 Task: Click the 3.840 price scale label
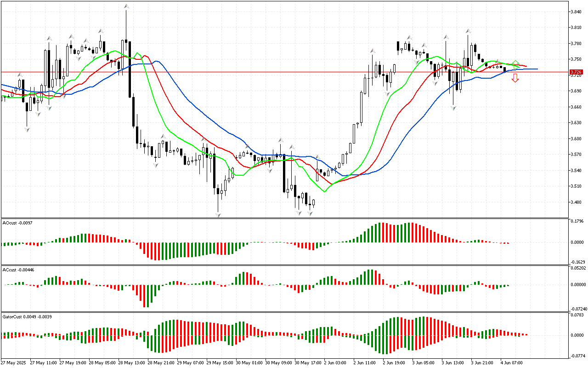(576, 12)
